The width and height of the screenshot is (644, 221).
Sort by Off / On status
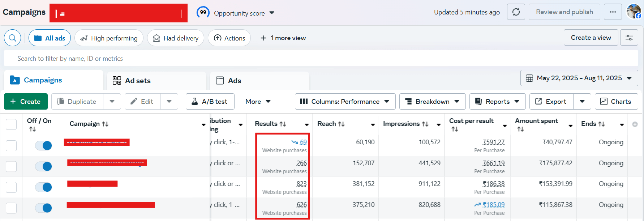tap(33, 129)
